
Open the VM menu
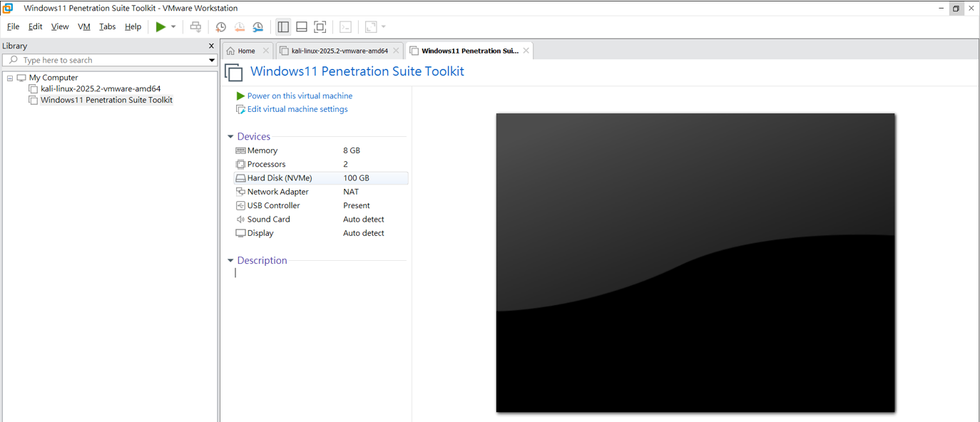coord(84,26)
